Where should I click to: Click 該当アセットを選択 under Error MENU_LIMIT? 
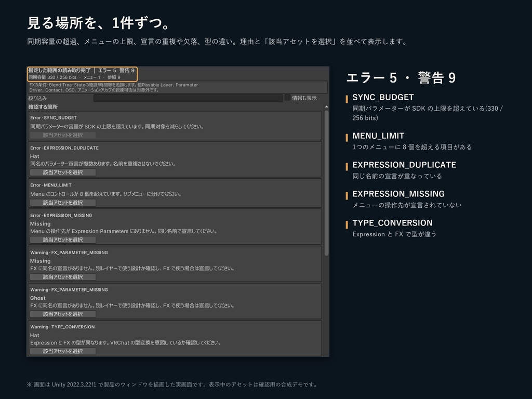tap(63, 203)
